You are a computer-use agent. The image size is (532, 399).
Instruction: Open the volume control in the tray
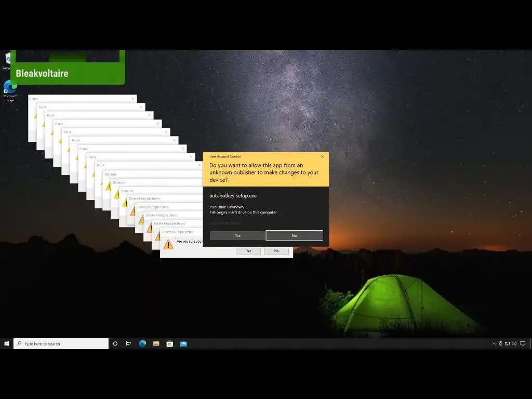click(x=514, y=344)
